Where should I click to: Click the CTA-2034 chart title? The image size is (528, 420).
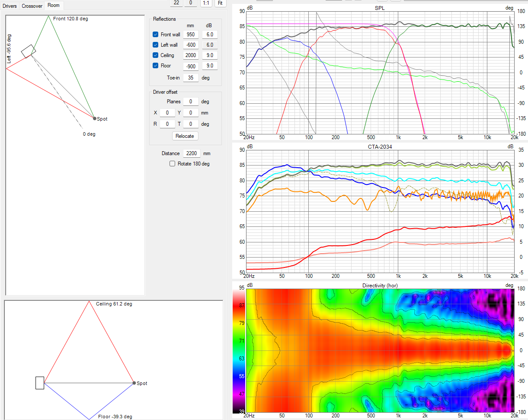pyautogui.click(x=380, y=146)
